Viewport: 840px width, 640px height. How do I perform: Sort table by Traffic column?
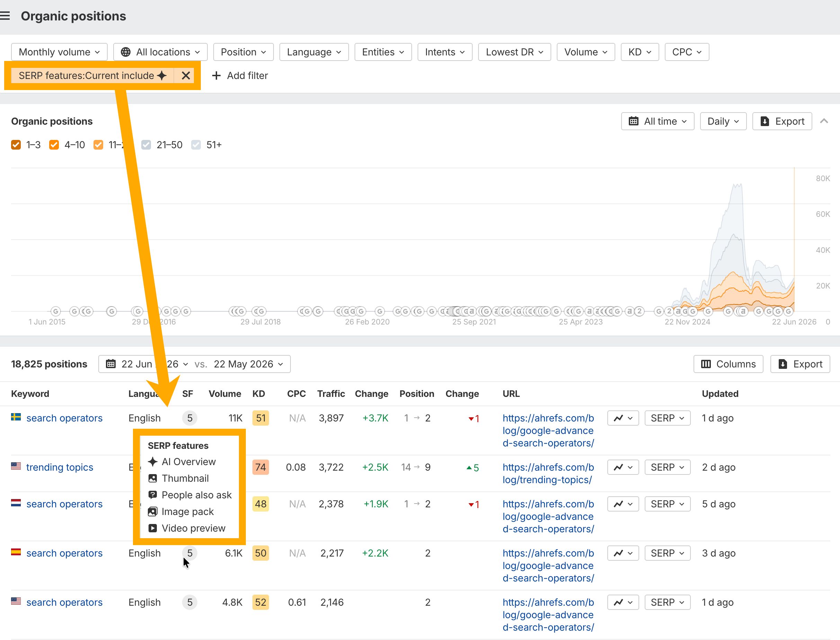coord(331,393)
